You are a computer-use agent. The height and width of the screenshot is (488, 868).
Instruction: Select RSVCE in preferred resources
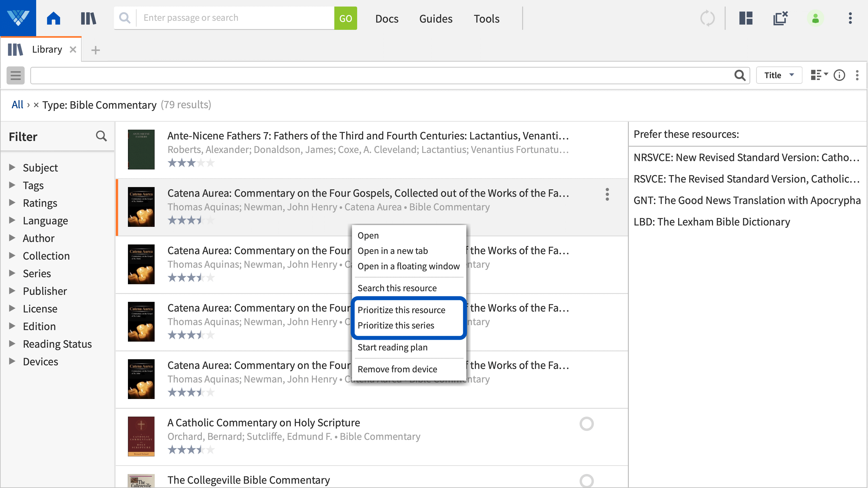pos(747,179)
